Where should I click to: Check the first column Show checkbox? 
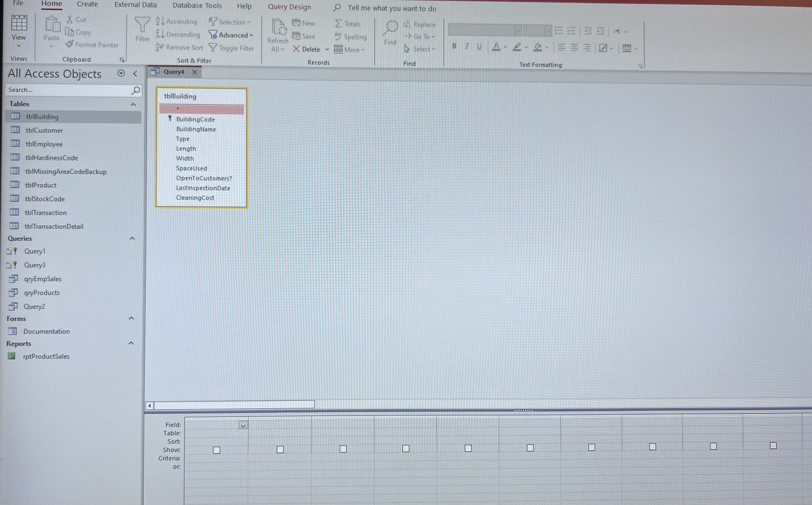click(217, 450)
